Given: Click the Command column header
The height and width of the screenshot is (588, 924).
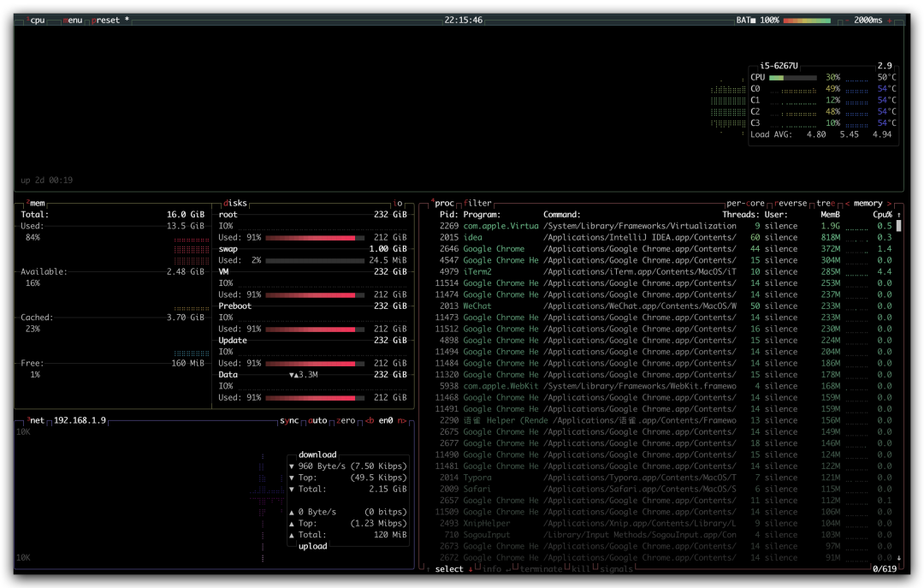Looking at the screenshot, I should tap(561, 215).
